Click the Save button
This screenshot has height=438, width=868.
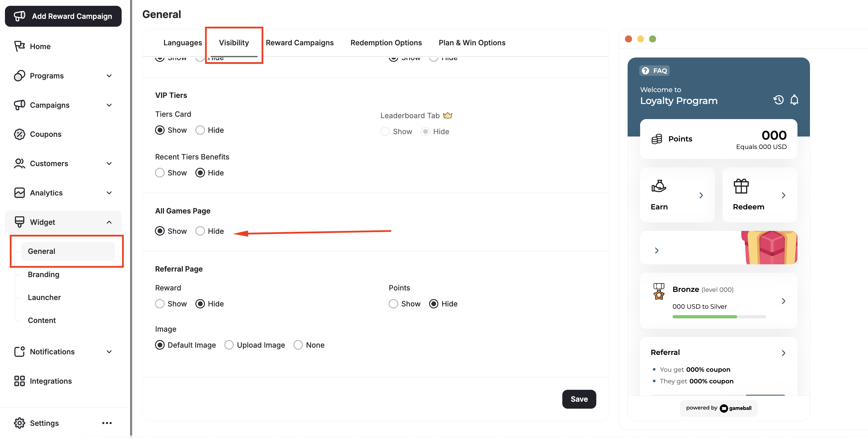pyautogui.click(x=579, y=399)
